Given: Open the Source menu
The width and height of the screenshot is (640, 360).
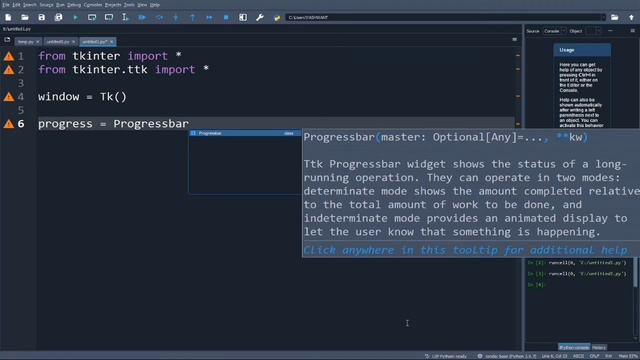Looking at the screenshot, I should pos(46,5).
